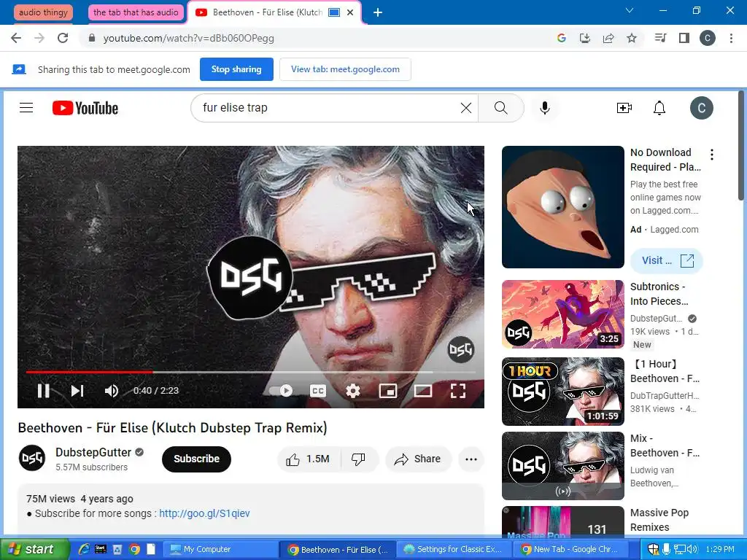
Task: Open YouTube account avatar C
Action: click(x=702, y=108)
